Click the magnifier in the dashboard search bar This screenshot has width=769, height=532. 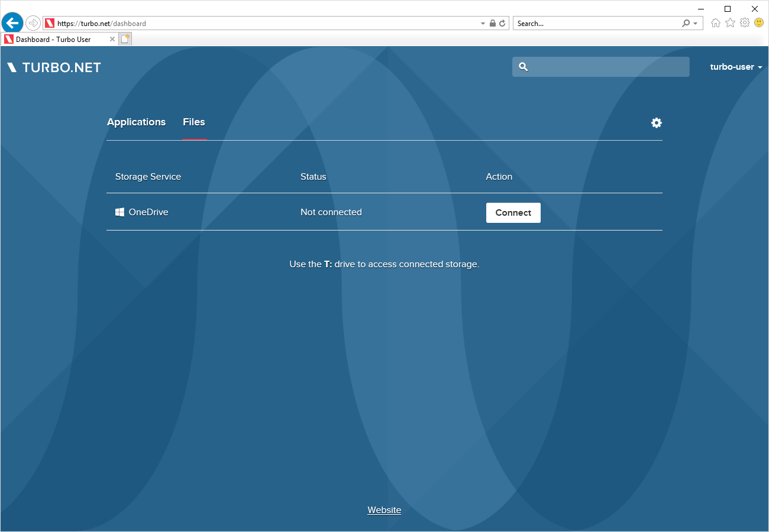click(523, 67)
